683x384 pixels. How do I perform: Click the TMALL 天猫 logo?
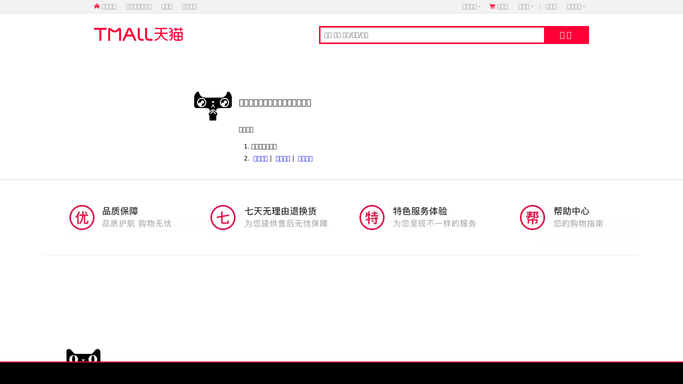[139, 34]
